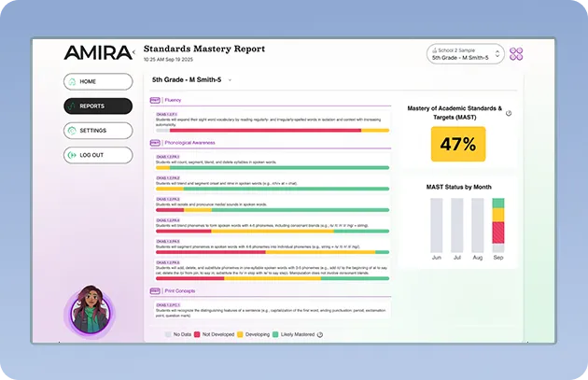588x380 pixels.
Task: Click the Aug bar in MAST Status chart
Action: pos(477,225)
